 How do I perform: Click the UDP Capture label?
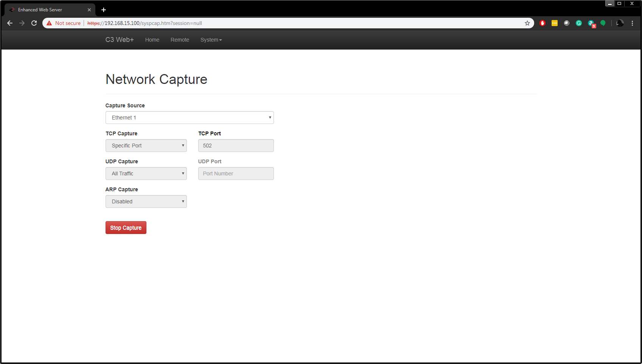121,161
